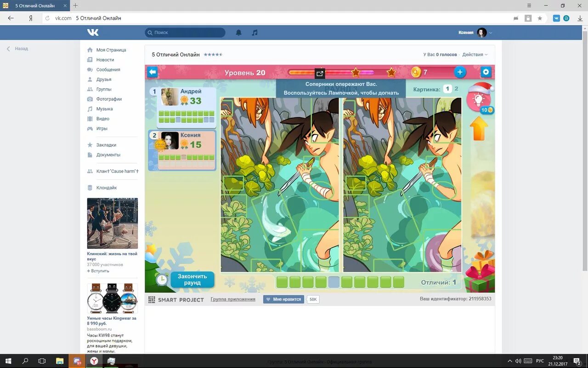Add coins with the plus button
Image resolution: width=588 pixels, height=368 pixels.
click(x=459, y=72)
